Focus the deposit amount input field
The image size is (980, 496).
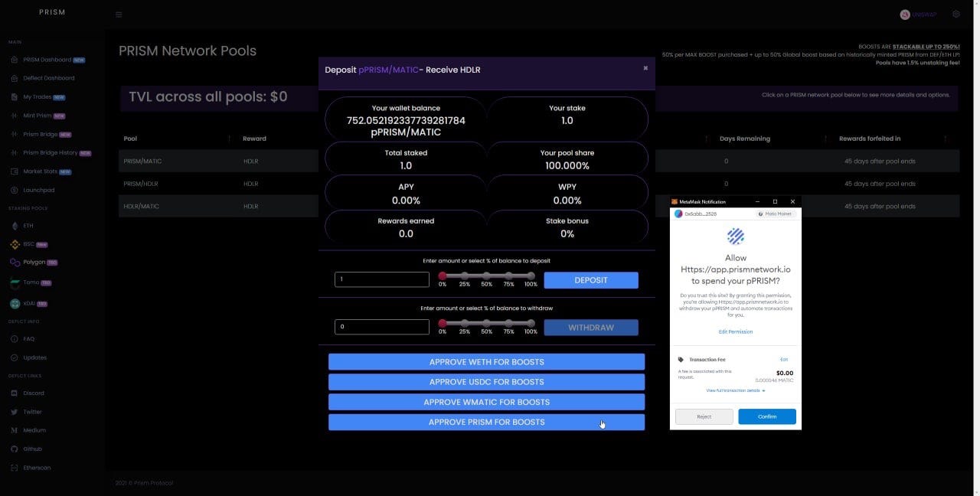[x=382, y=279]
